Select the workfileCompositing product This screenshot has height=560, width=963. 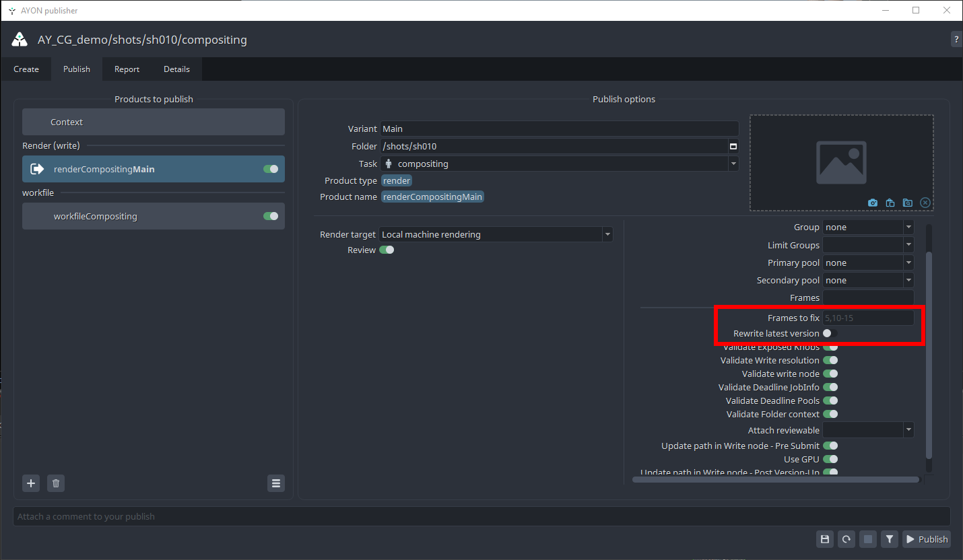click(154, 216)
